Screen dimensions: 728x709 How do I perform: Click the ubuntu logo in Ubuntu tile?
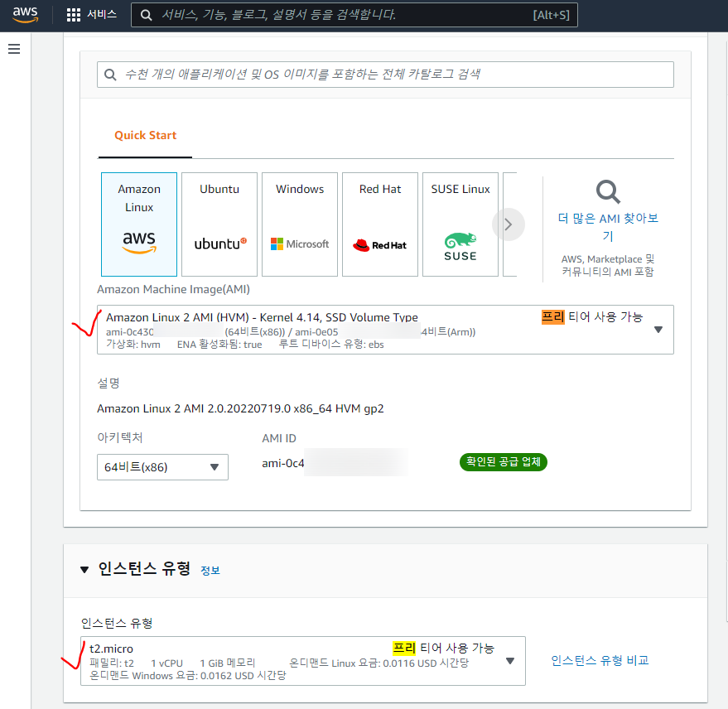(x=220, y=244)
